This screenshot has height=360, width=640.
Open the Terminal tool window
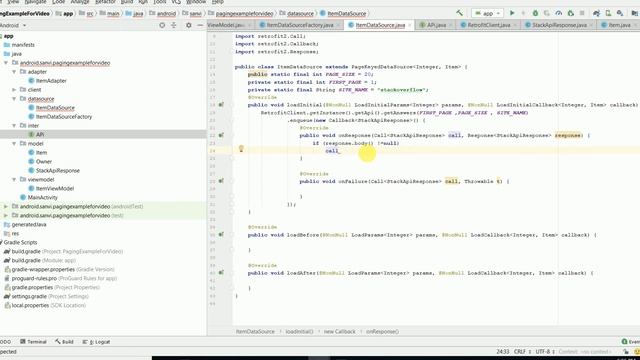coord(33,342)
